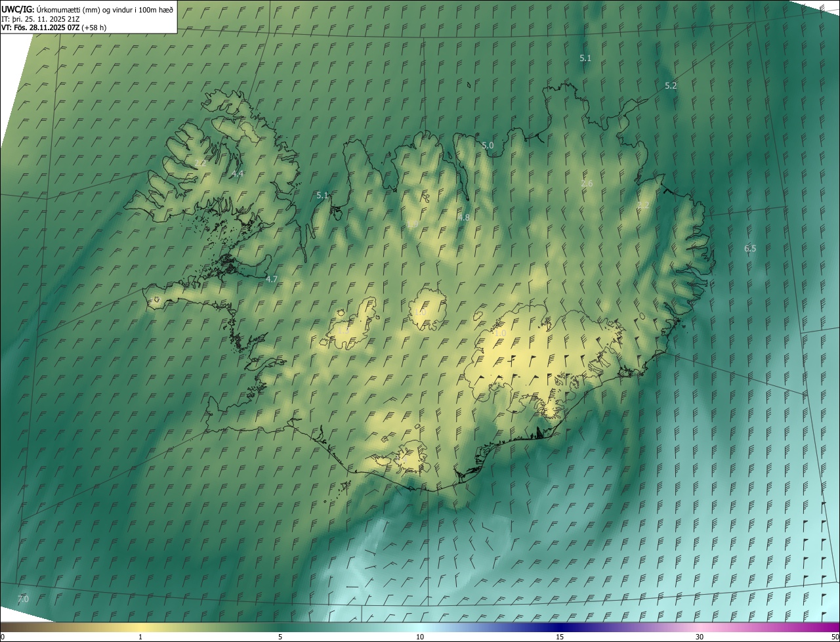Click the 4.7 precipitation value on the map
The width and height of the screenshot is (840, 642).
[x=272, y=280]
